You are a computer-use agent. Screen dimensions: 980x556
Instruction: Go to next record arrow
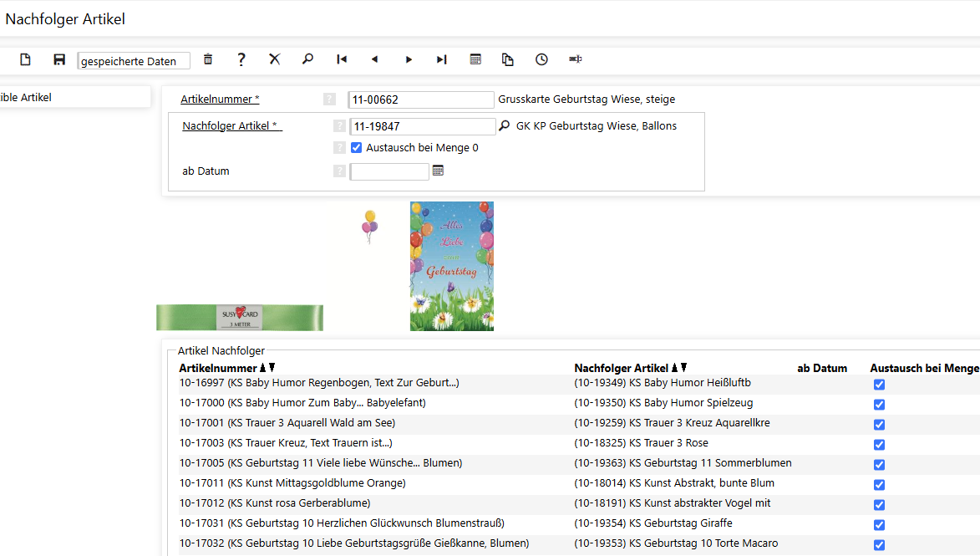[x=409, y=59]
